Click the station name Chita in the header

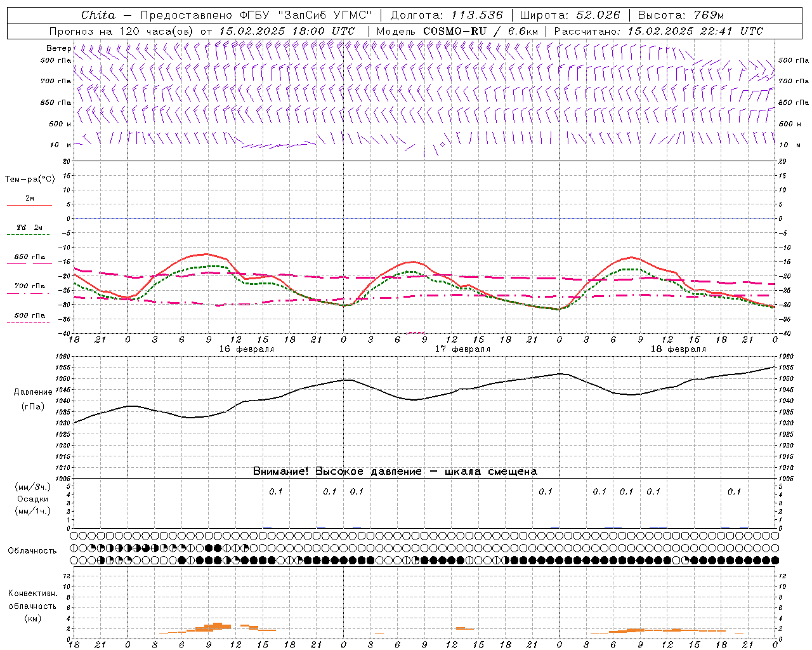click(x=98, y=15)
